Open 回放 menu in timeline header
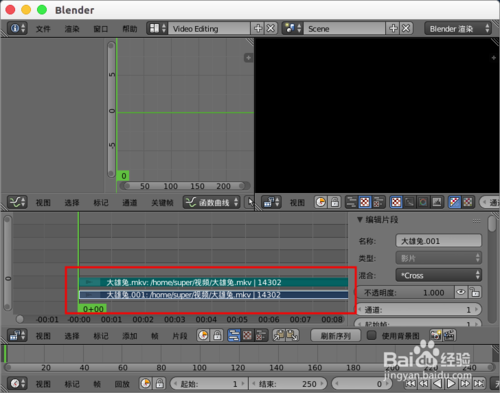 coord(122,384)
